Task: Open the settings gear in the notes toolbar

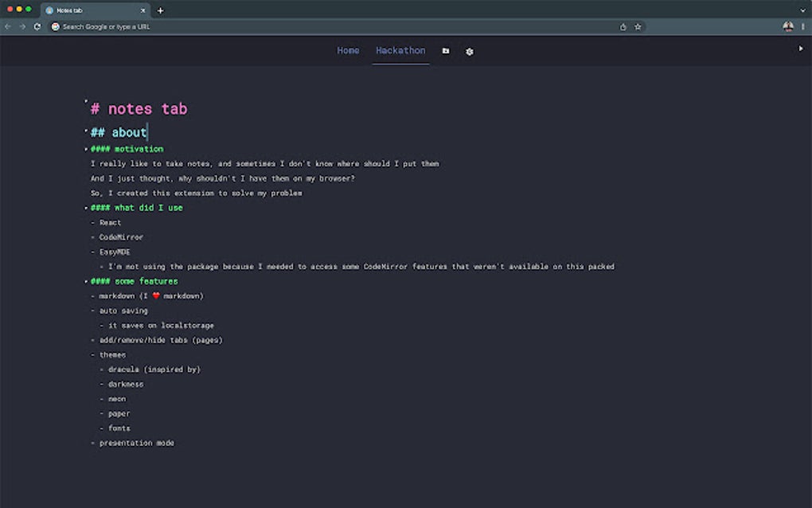Action: pos(469,51)
